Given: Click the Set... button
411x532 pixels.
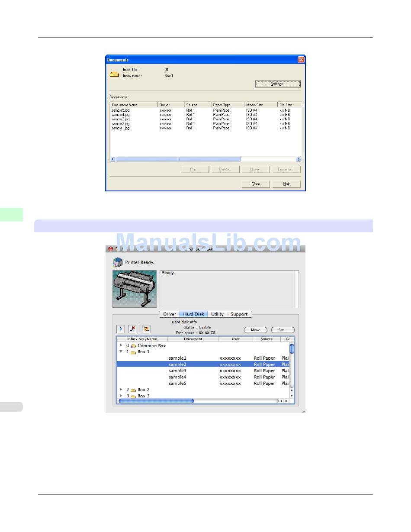Looking at the screenshot, I should [283, 330].
